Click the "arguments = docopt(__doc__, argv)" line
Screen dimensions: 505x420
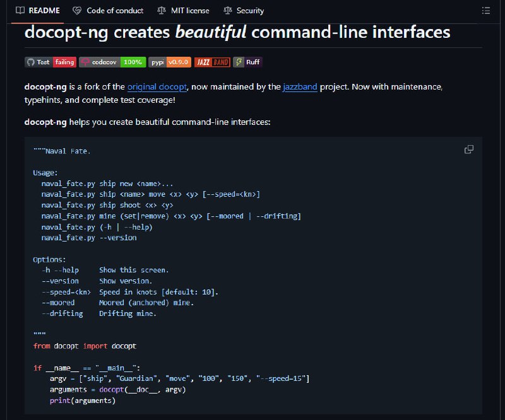118,390
